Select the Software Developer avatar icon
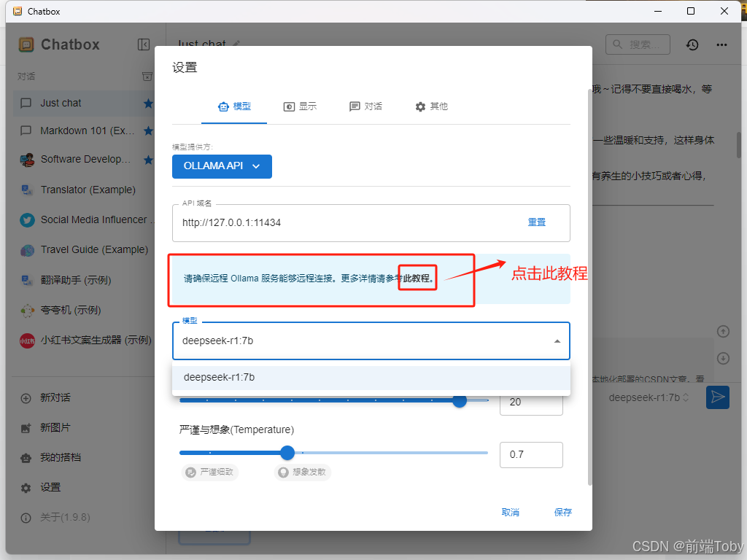This screenshot has width=747, height=560. [27, 160]
